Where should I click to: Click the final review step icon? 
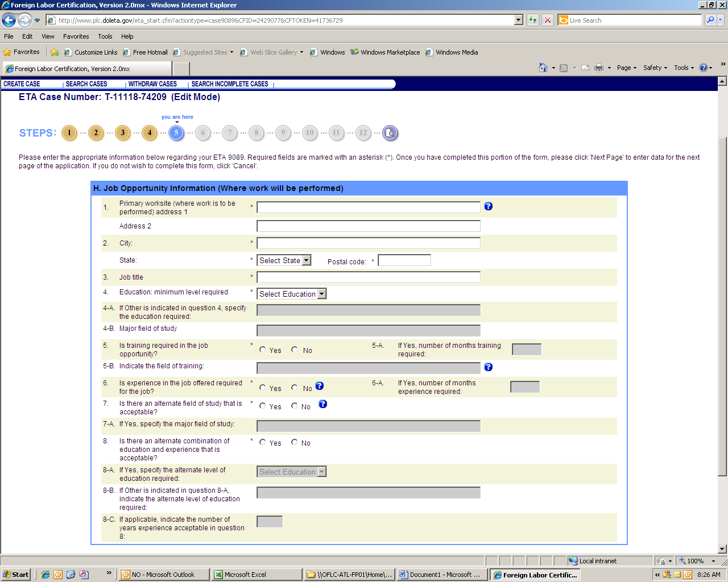tap(390, 133)
